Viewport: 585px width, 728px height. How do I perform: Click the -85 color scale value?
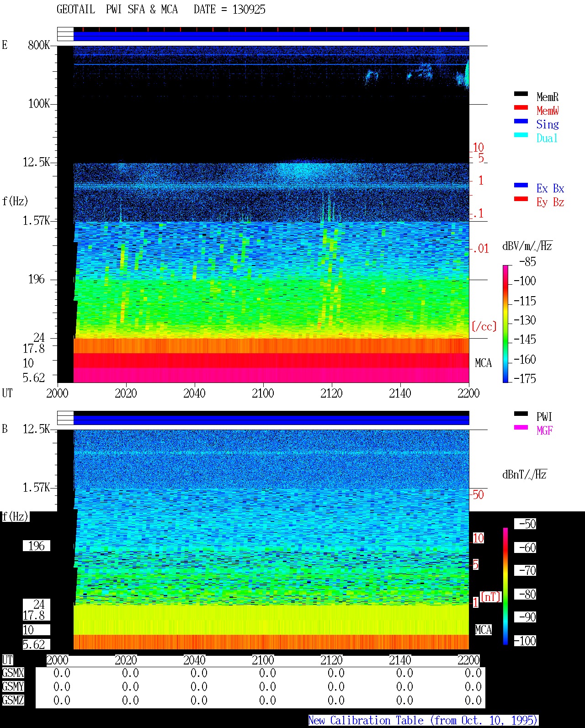[x=527, y=262]
